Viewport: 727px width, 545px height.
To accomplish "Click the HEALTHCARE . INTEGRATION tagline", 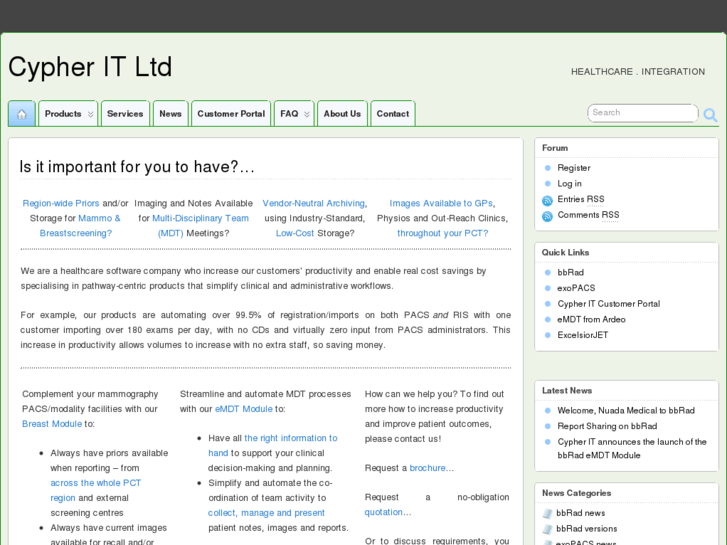I will [638, 72].
